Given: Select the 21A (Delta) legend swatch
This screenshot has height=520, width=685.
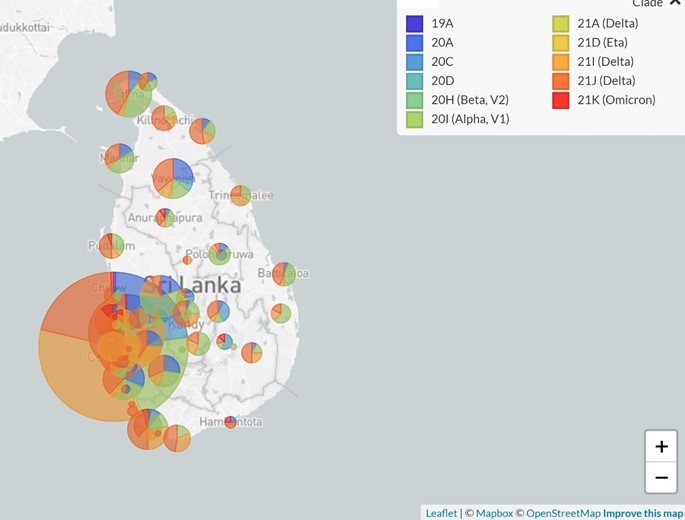Looking at the screenshot, I should (x=561, y=23).
